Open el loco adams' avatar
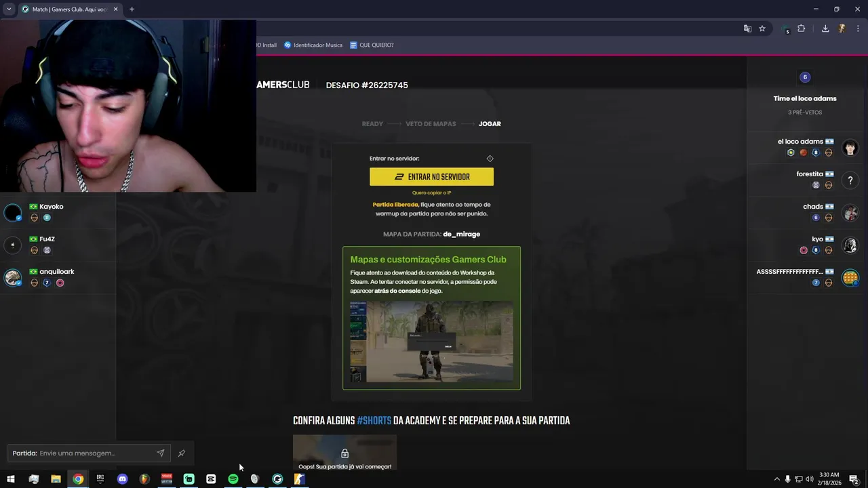868x488 pixels. click(x=850, y=147)
